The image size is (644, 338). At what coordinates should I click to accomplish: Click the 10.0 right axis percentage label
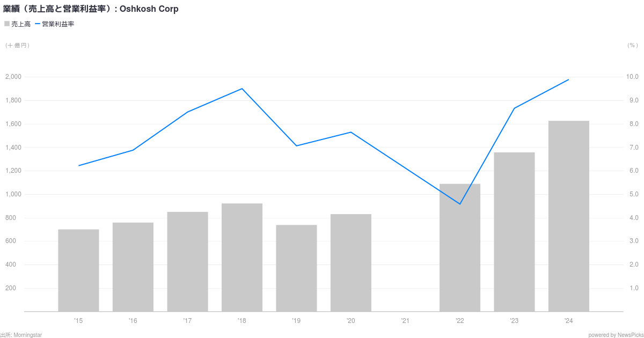tap(632, 77)
